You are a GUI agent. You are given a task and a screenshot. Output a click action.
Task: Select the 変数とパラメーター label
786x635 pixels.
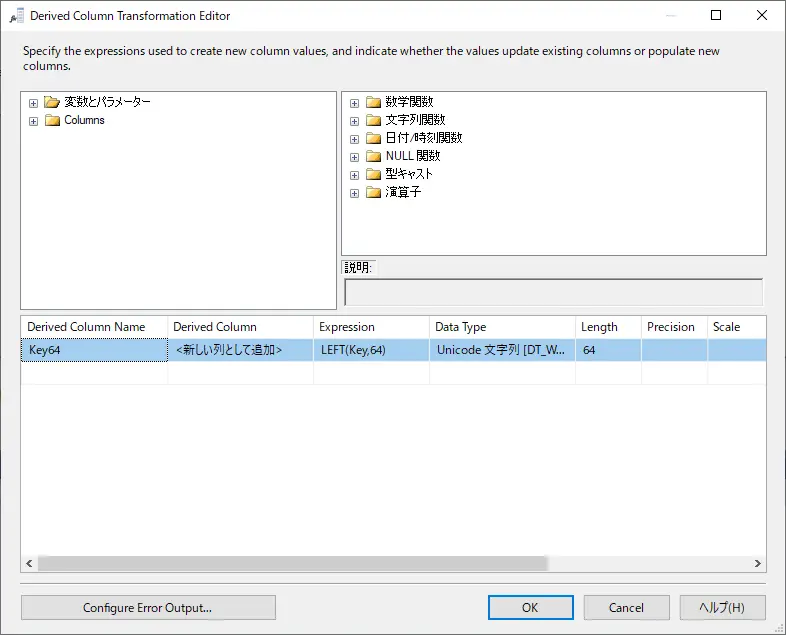pyautogui.click(x=107, y=102)
